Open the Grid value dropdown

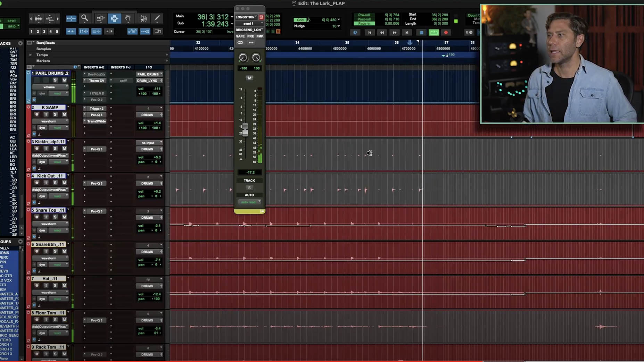[x=339, y=20]
